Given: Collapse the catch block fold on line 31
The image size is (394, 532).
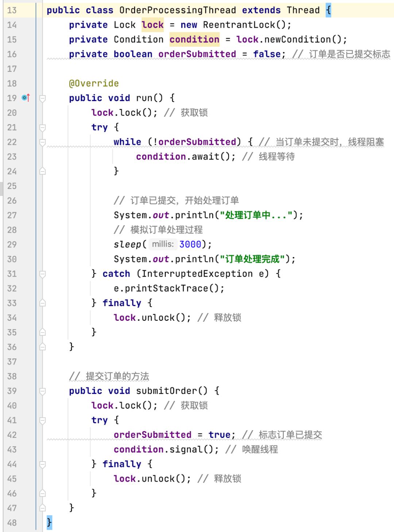Looking at the screenshot, I should pos(43,274).
